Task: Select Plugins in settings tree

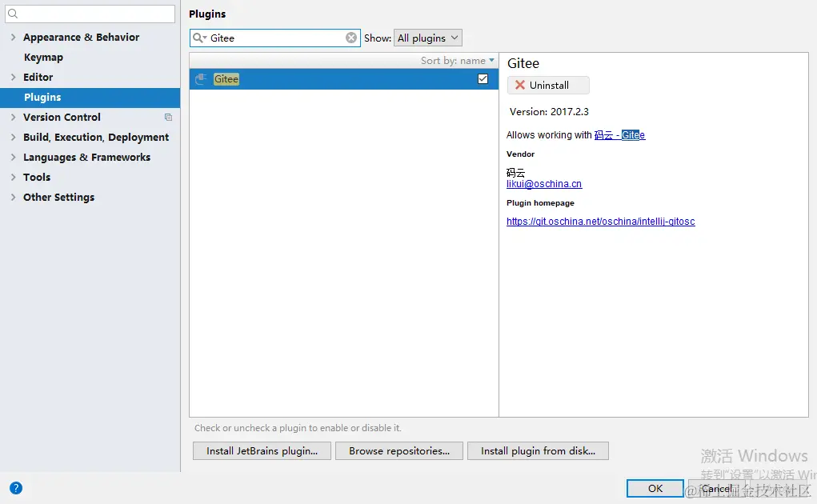Action: tap(90, 98)
